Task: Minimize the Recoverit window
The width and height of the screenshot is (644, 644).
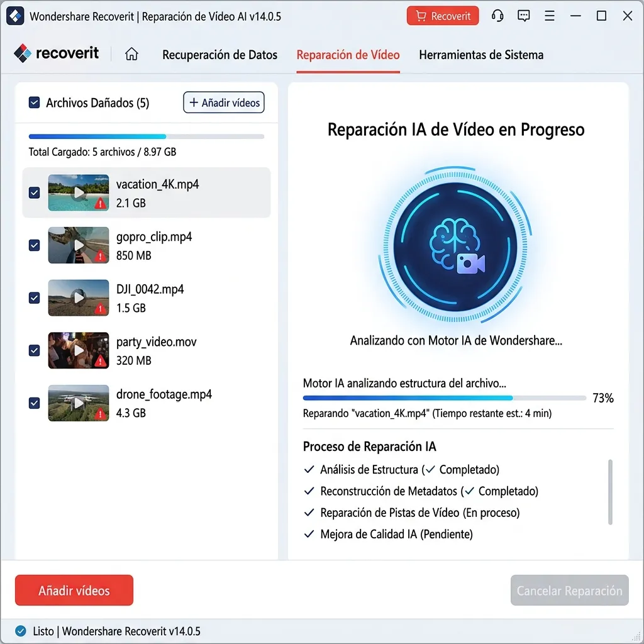Action: pos(575,16)
